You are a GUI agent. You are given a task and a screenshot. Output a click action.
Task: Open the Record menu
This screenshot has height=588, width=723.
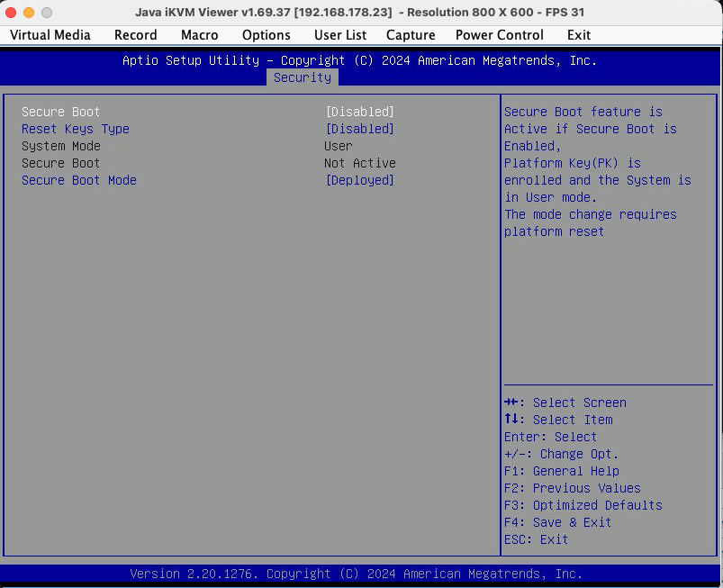[x=136, y=35]
